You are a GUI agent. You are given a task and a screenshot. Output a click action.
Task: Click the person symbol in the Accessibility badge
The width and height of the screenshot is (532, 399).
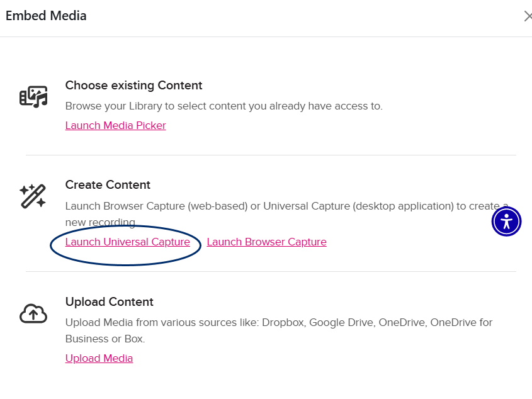(x=506, y=221)
